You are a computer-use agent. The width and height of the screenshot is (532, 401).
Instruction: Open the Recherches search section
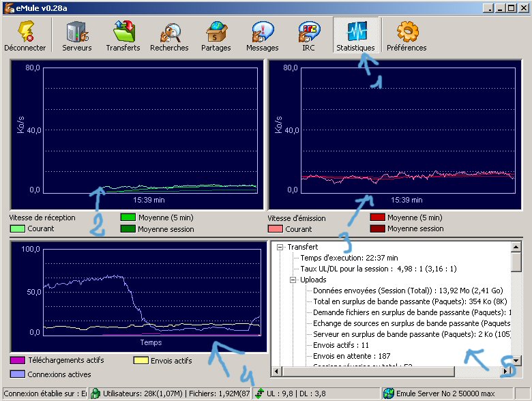pyautogui.click(x=169, y=35)
